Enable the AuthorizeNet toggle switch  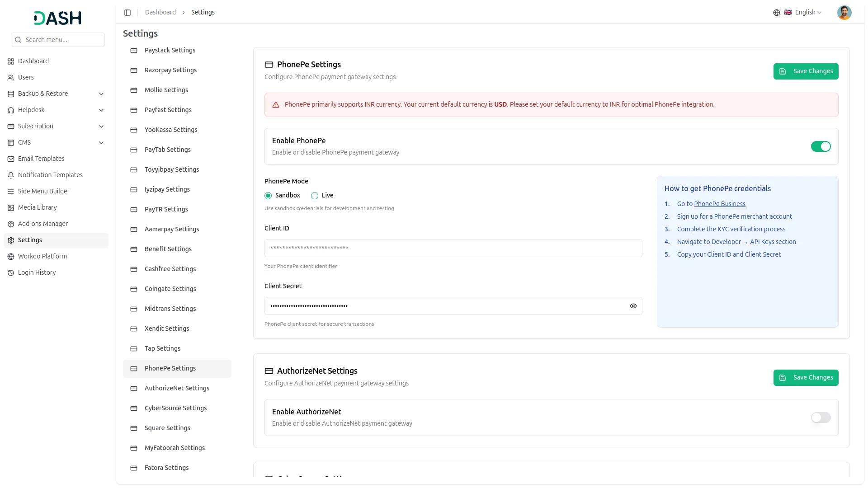[x=821, y=418]
